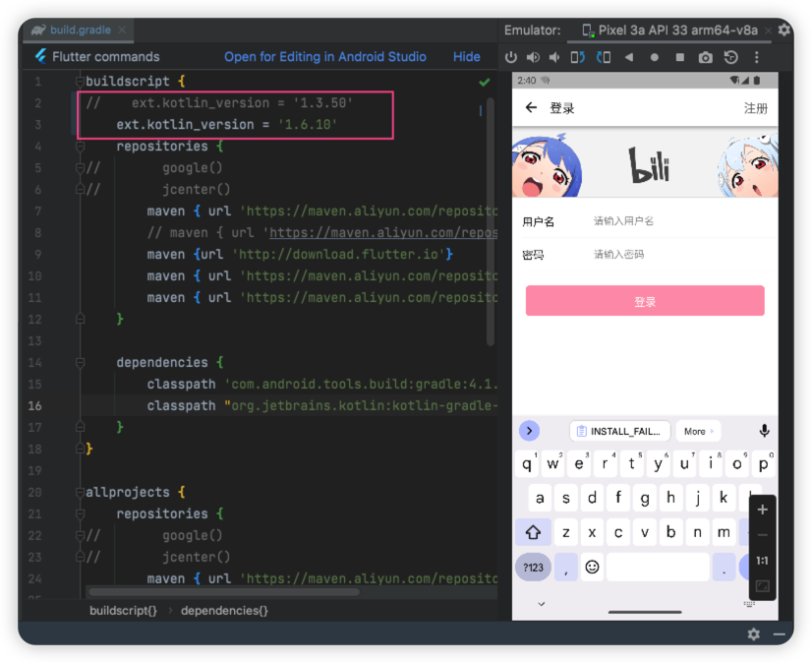The height and width of the screenshot is (663, 812).
Task: Take an emulator screenshot with camera icon
Action: [x=705, y=57]
